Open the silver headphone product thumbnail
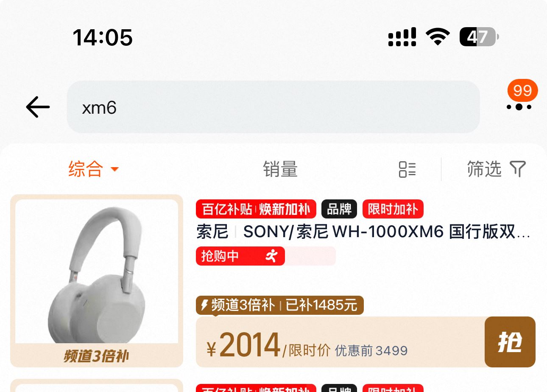 [x=97, y=272]
